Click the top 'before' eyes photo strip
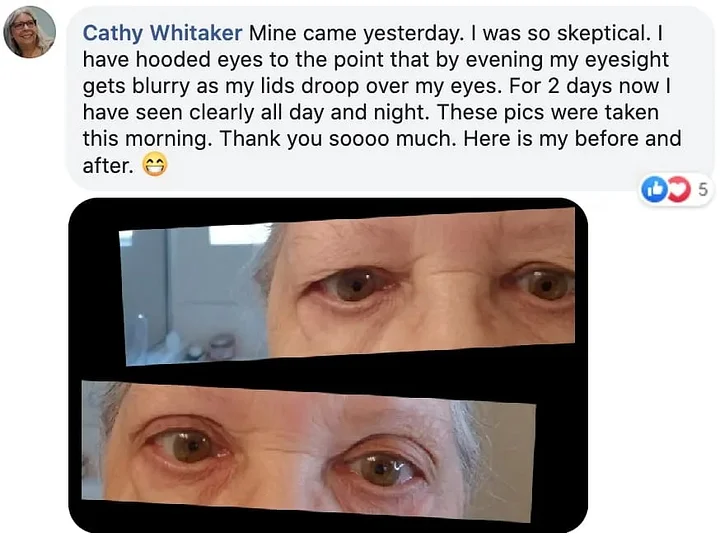The image size is (720, 537). point(347,287)
